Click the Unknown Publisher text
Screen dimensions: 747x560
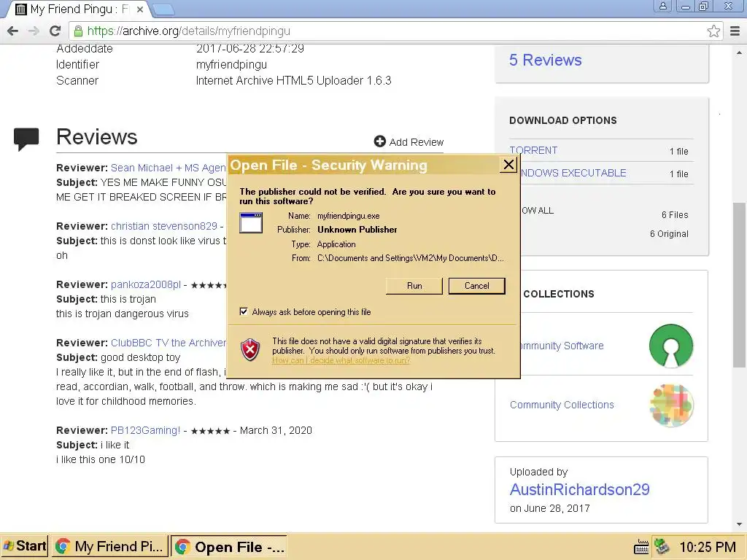[357, 230]
